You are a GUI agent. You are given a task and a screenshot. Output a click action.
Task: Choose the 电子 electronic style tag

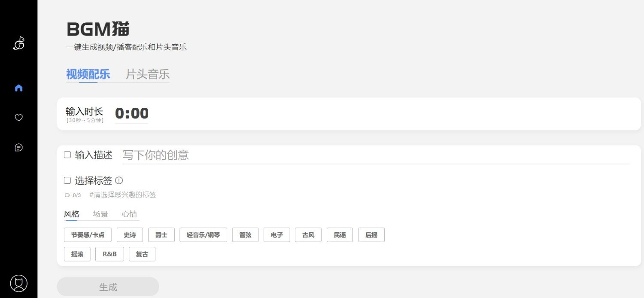pyautogui.click(x=276, y=235)
